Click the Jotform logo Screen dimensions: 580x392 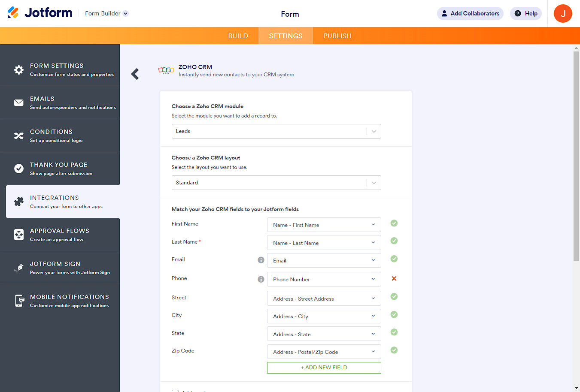(40, 13)
